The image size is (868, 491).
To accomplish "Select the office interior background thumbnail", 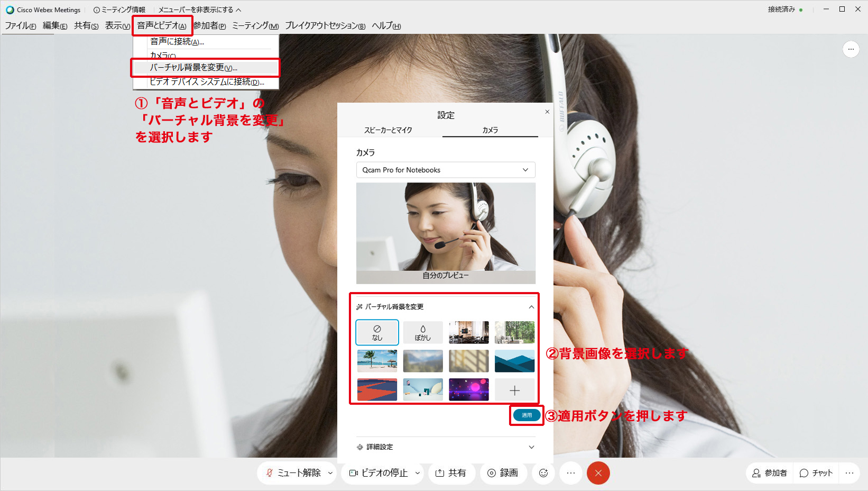I will pyautogui.click(x=469, y=333).
